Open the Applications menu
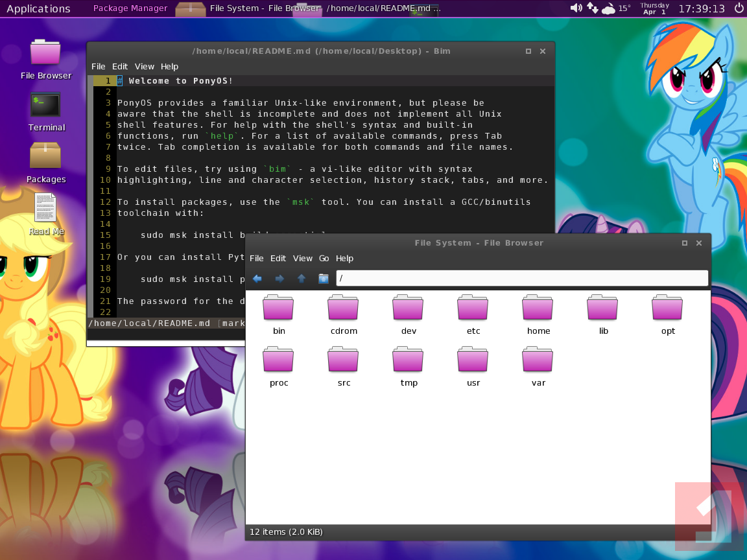The height and width of the screenshot is (560, 747). point(38,8)
